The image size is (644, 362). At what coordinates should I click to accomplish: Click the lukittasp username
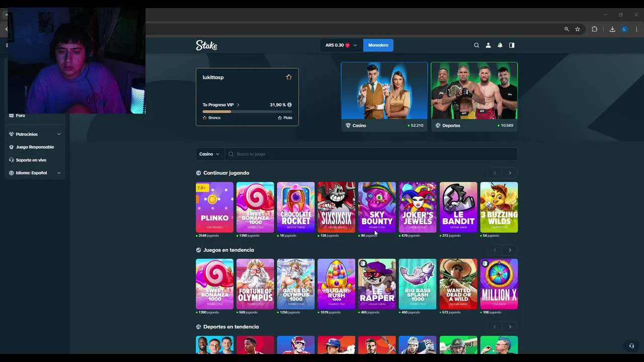(x=213, y=77)
